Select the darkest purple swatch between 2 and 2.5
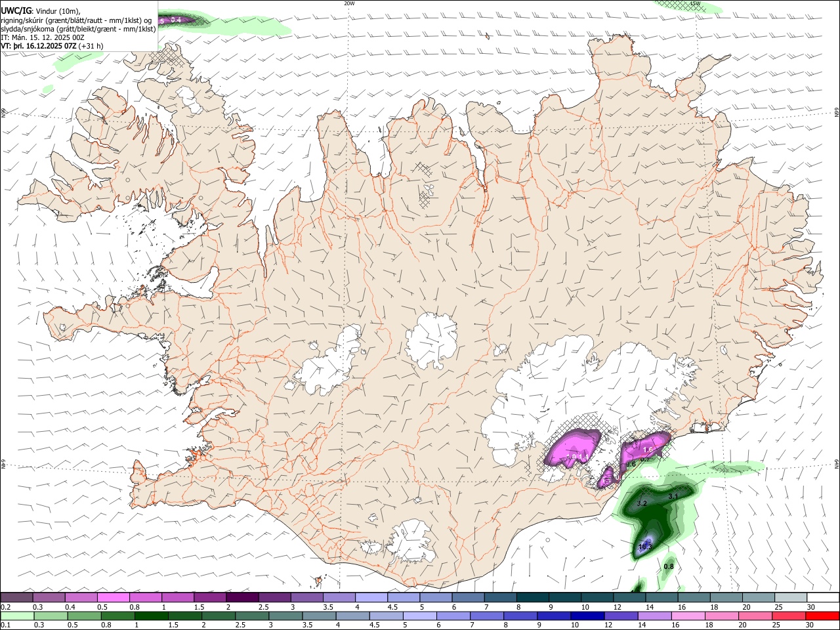Viewport: 840px width, 630px height. [242, 598]
